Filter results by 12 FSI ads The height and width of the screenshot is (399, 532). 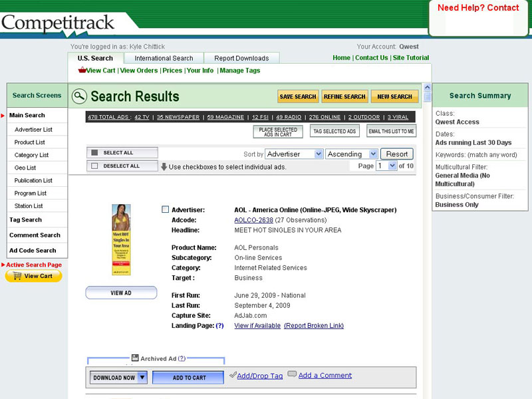click(x=260, y=117)
